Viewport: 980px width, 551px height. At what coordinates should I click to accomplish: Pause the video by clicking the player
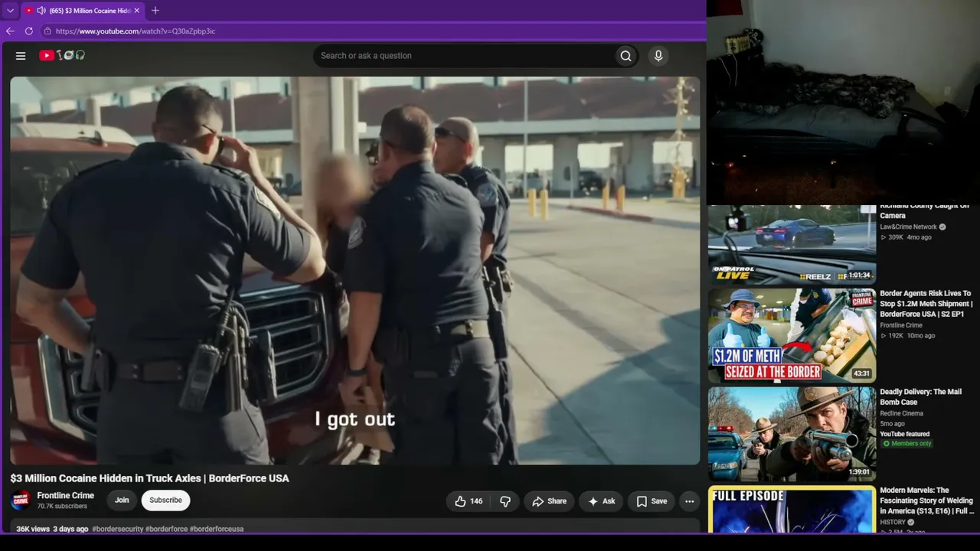354,270
